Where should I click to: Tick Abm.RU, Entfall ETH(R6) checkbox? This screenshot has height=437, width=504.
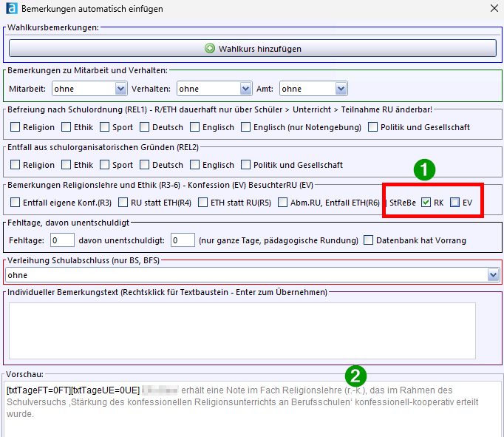[x=284, y=203]
